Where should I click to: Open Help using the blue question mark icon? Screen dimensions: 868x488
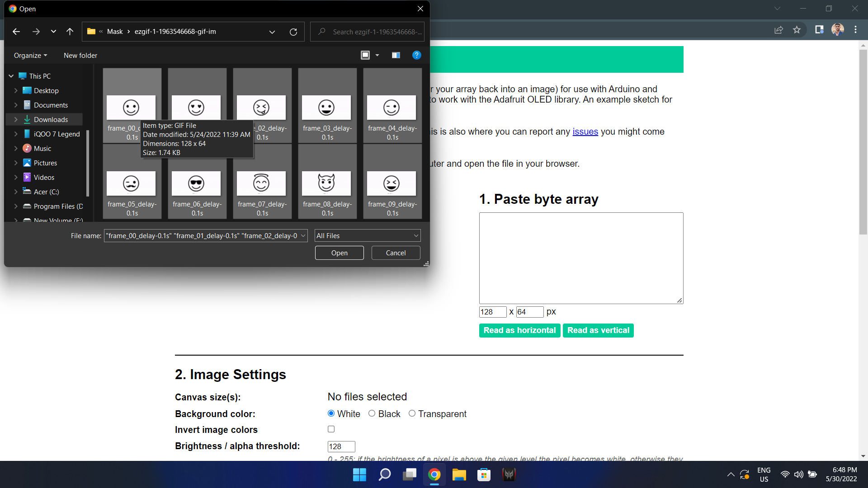pos(416,55)
